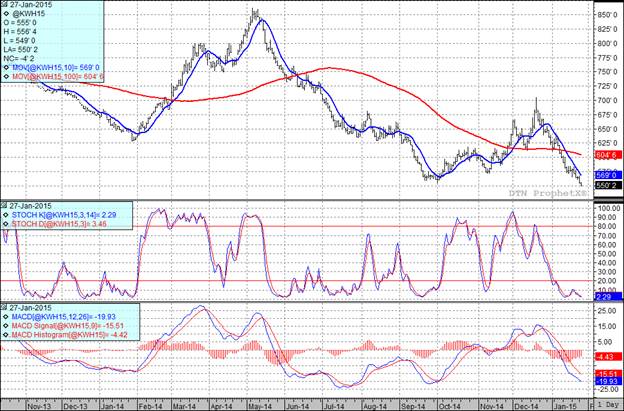Click the MACD(@KWH15,12,26)= -19.93 legend text

point(64,317)
